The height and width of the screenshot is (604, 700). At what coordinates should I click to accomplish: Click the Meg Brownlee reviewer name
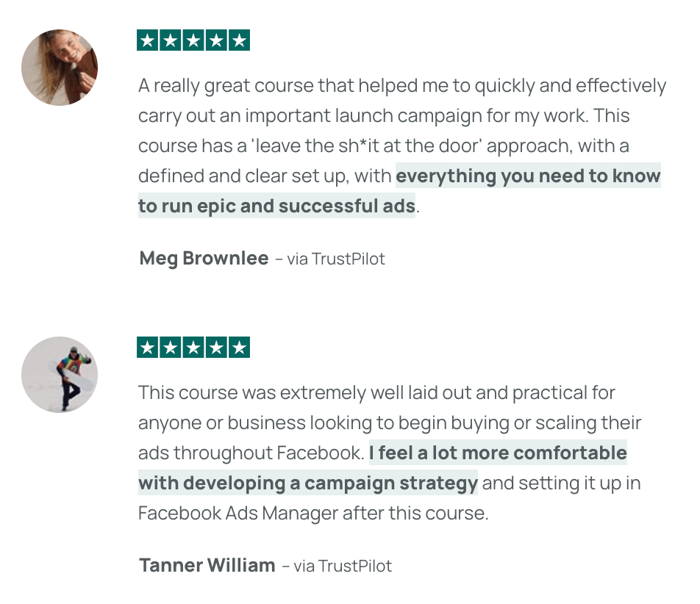204,259
